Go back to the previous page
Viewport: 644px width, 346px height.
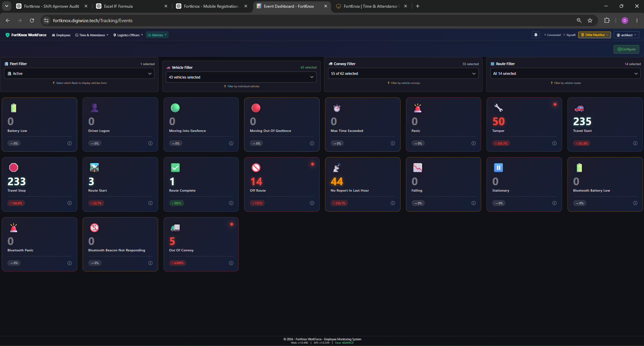[8, 20]
